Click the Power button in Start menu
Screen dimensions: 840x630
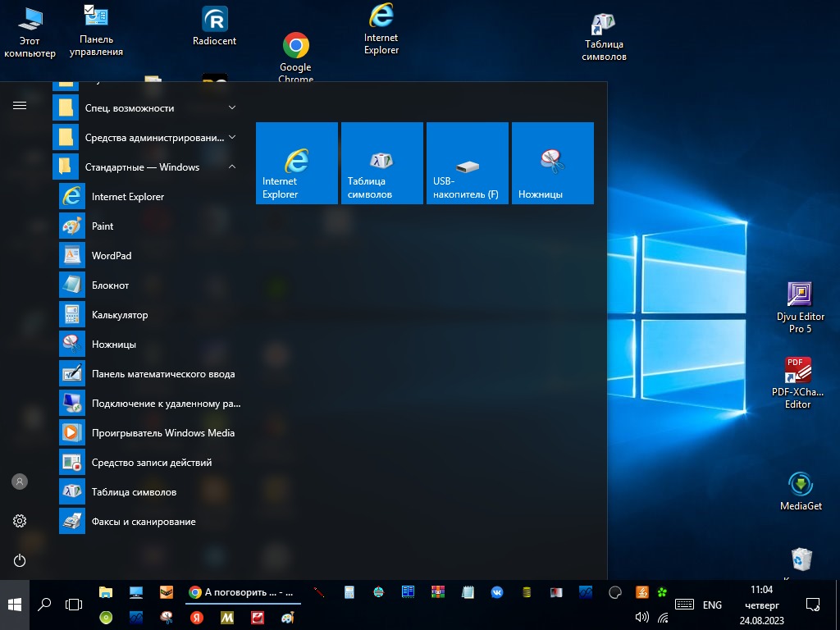tap(20, 560)
